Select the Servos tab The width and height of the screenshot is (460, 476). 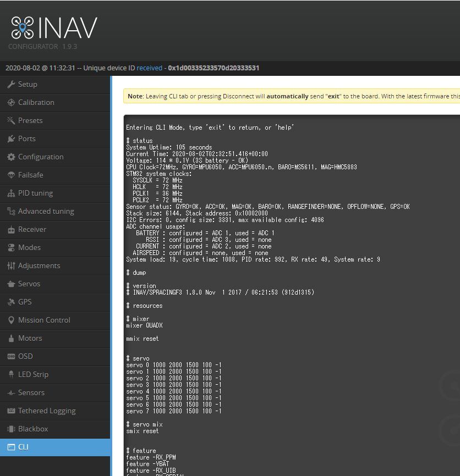(55, 284)
